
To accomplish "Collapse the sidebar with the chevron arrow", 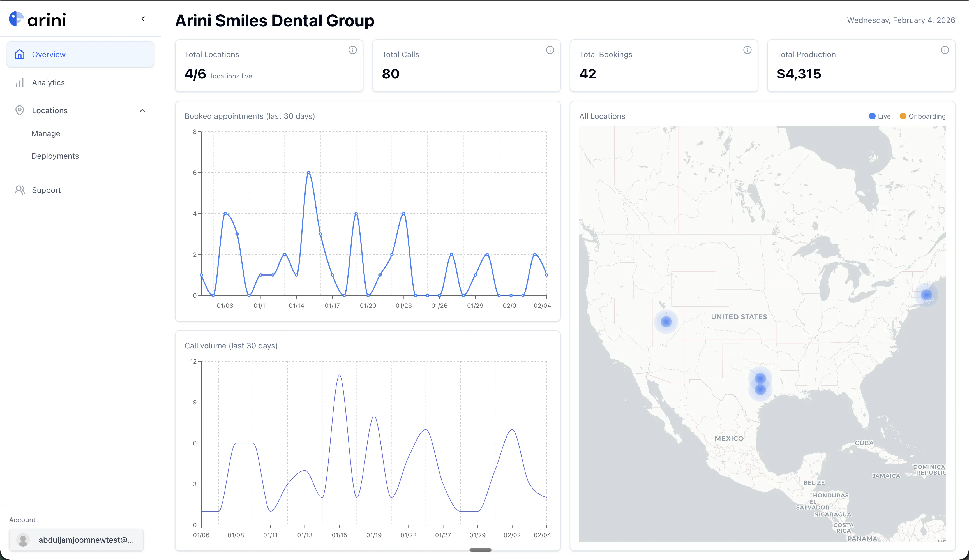I will pos(143,19).
